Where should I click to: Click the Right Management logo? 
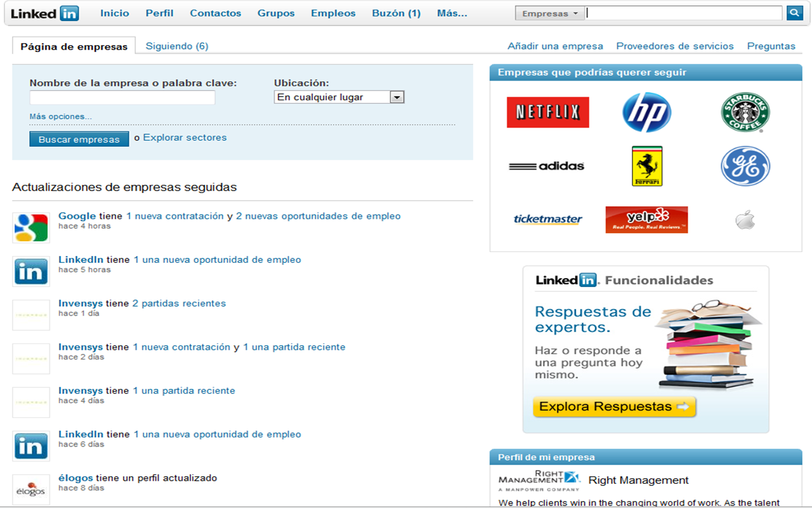(539, 481)
